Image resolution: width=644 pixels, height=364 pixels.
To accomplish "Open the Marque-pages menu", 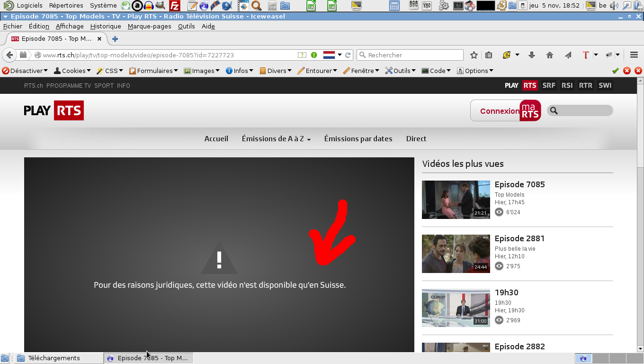I will [150, 27].
